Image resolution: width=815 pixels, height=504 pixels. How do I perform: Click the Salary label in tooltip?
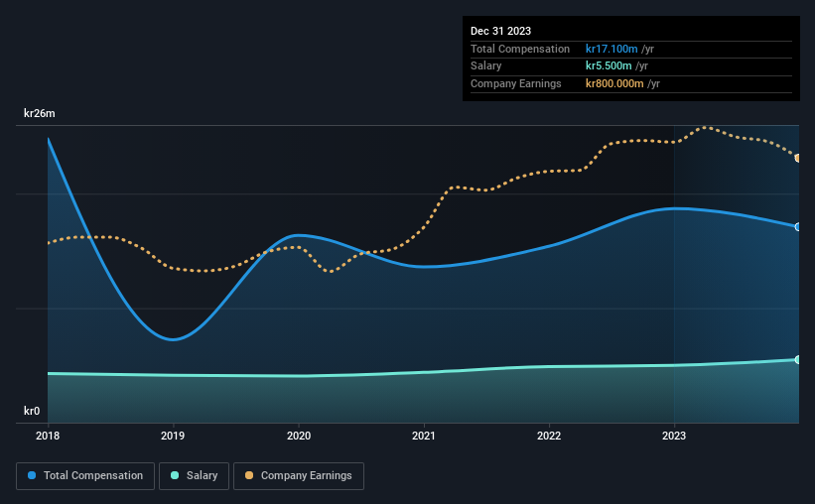(x=486, y=66)
